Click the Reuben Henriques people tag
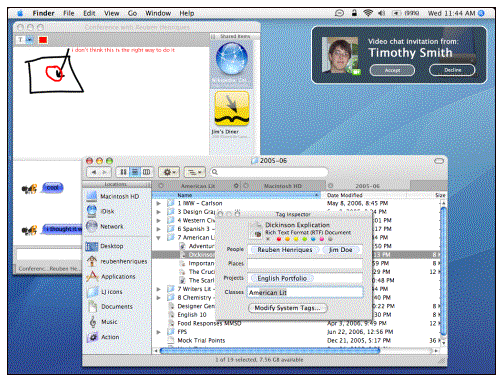This screenshot has width=504, height=383. (285, 250)
